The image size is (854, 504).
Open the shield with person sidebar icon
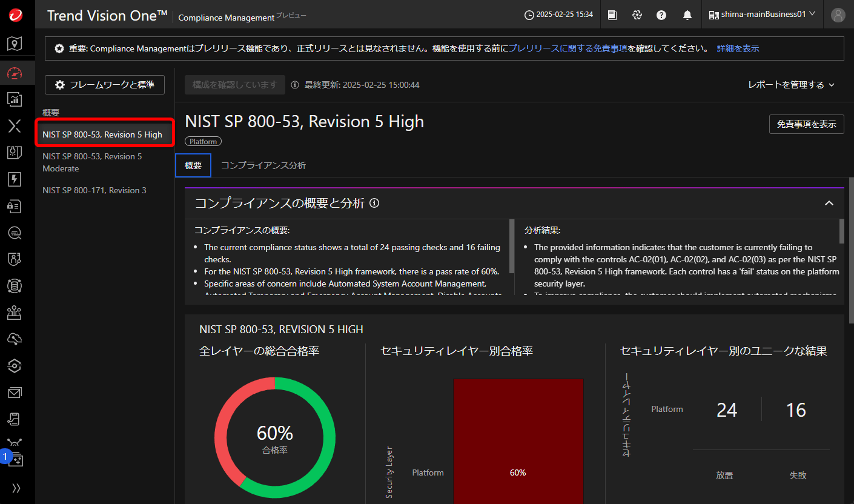click(x=15, y=259)
